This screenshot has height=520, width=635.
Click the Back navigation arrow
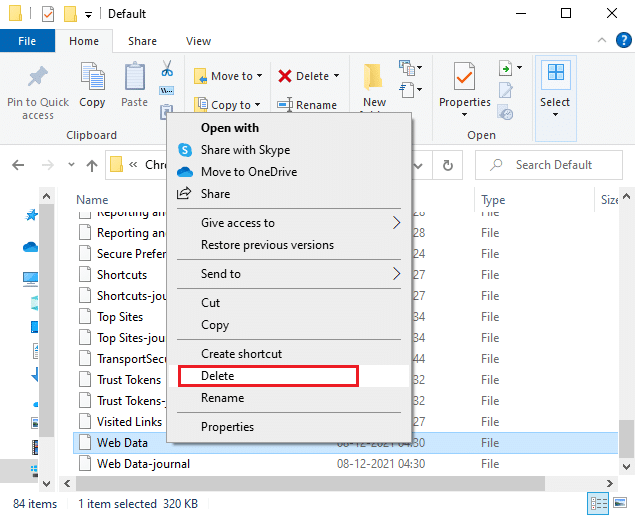coord(18,165)
